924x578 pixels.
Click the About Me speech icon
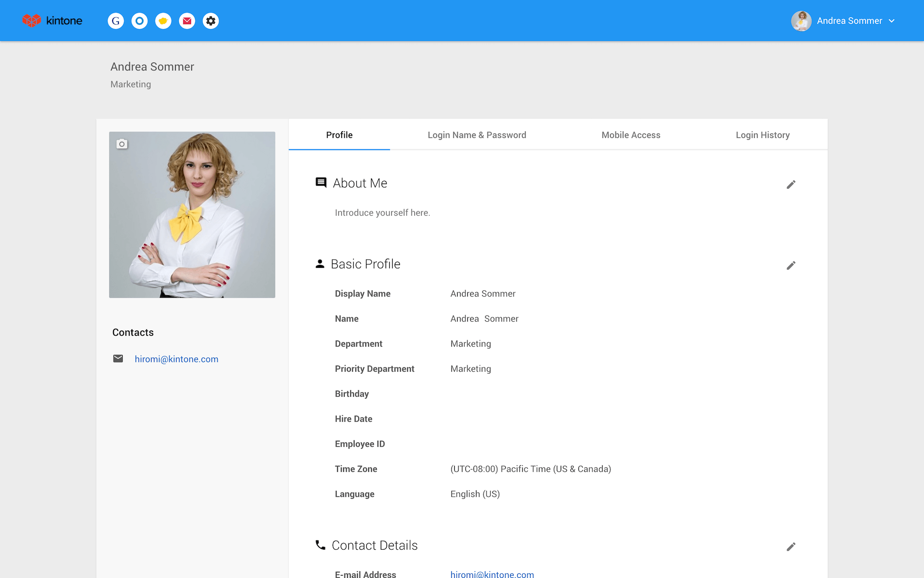pyautogui.click(x=321, y=183)
